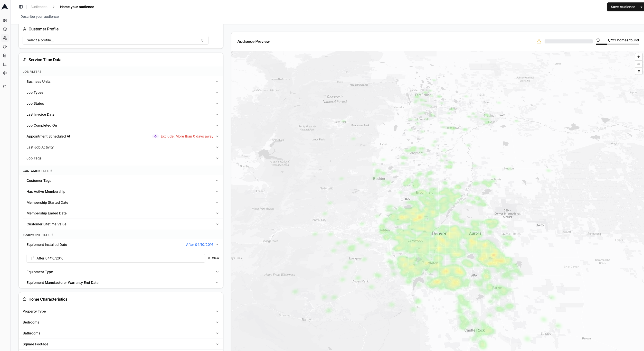Open the settings gear sidebar icon
The width and height of the screenshot is (644, 351).
pos(5,73)
